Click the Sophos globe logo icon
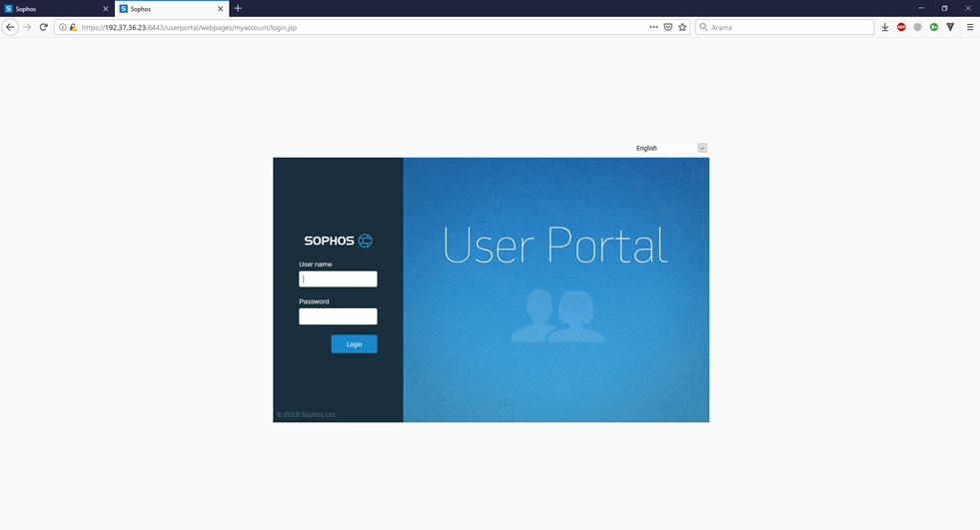The width and height of the screenshot is (980, 530). (x=365, y=241)
